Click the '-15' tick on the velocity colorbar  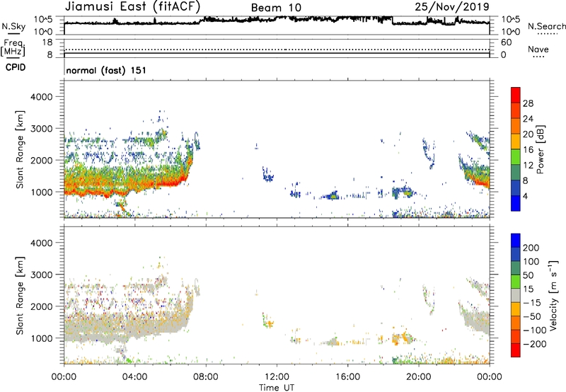[532, 303]
